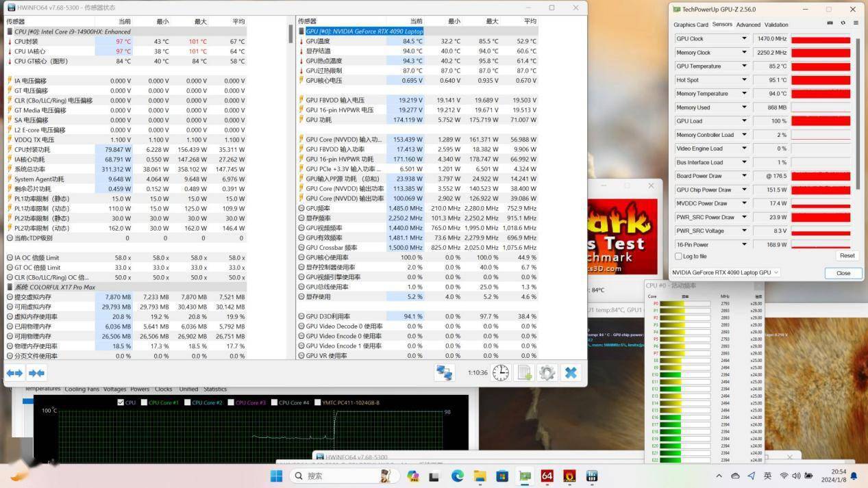Open Hot Spot sensor dropdown
The image size is (868, 488).
[744, 80]
